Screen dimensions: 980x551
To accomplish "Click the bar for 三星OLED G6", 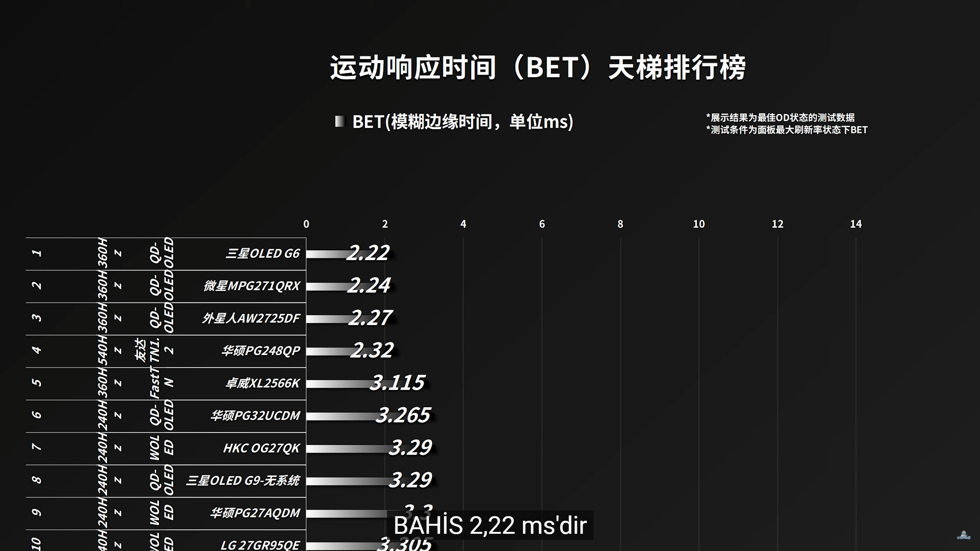I will pos(350,254).
